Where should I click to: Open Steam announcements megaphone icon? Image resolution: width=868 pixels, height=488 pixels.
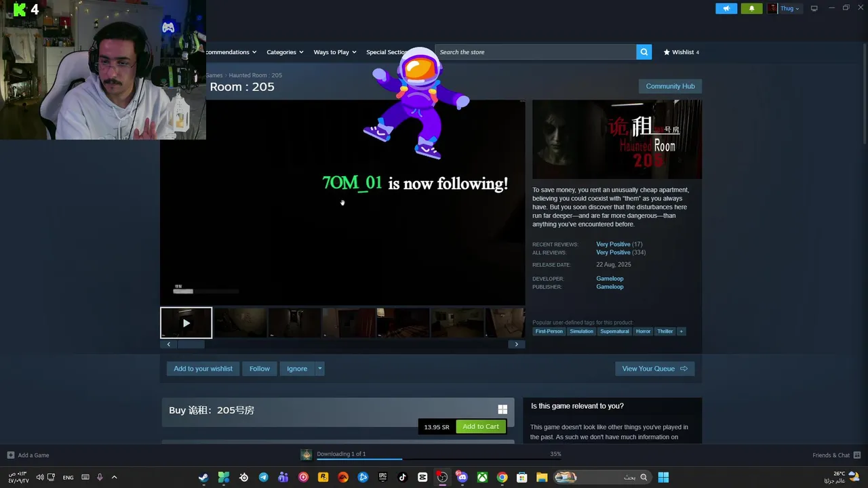pyautogui.click(x=726, y=8)
